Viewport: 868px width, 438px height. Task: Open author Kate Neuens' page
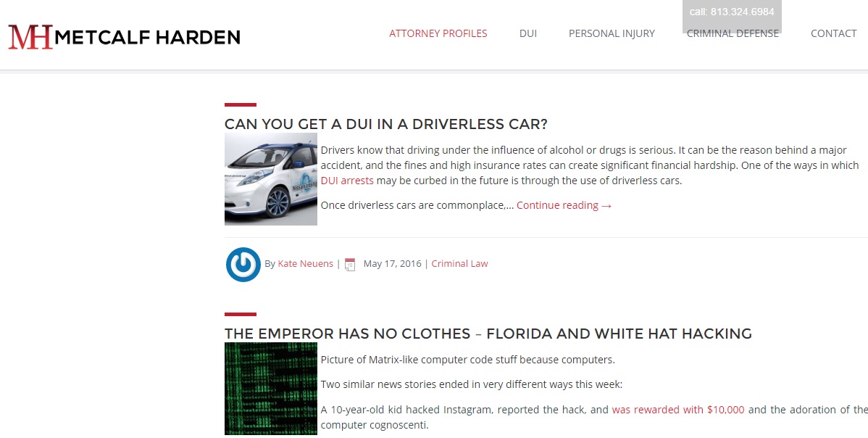(x=305, y=263)
